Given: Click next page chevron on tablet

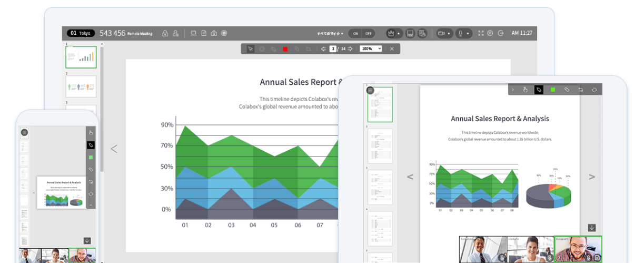Looking at the screenshot, I should [x=592, y=177].
